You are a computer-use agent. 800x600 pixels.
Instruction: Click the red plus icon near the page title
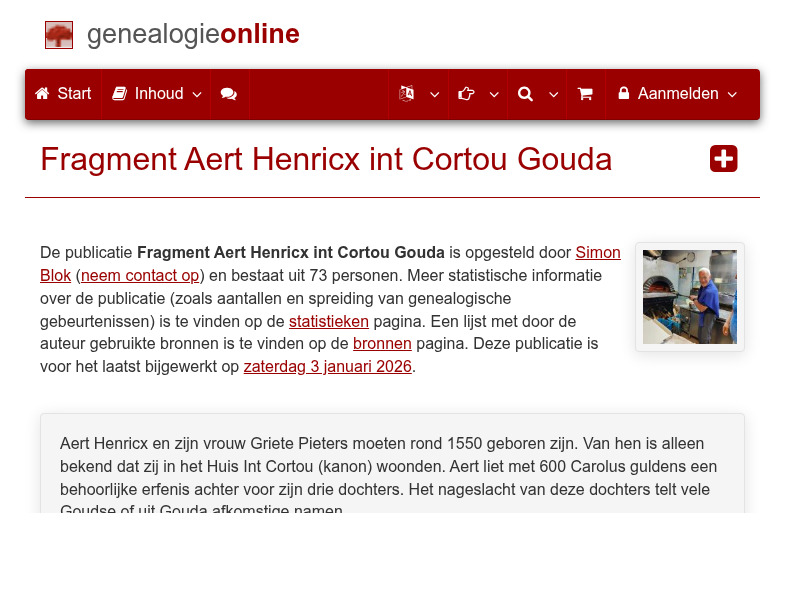coord(723,158)
